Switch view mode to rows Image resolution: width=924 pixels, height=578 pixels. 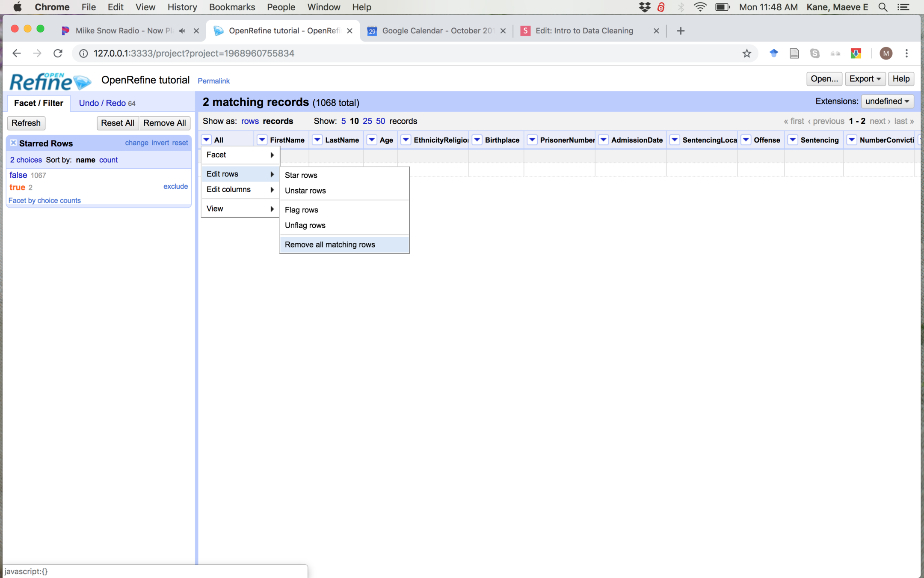250,121
